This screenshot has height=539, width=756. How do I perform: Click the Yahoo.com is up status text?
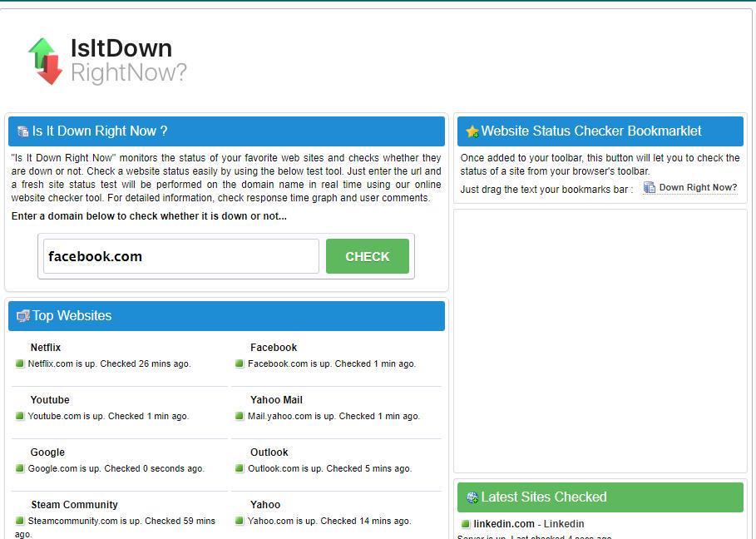[329, 521]
